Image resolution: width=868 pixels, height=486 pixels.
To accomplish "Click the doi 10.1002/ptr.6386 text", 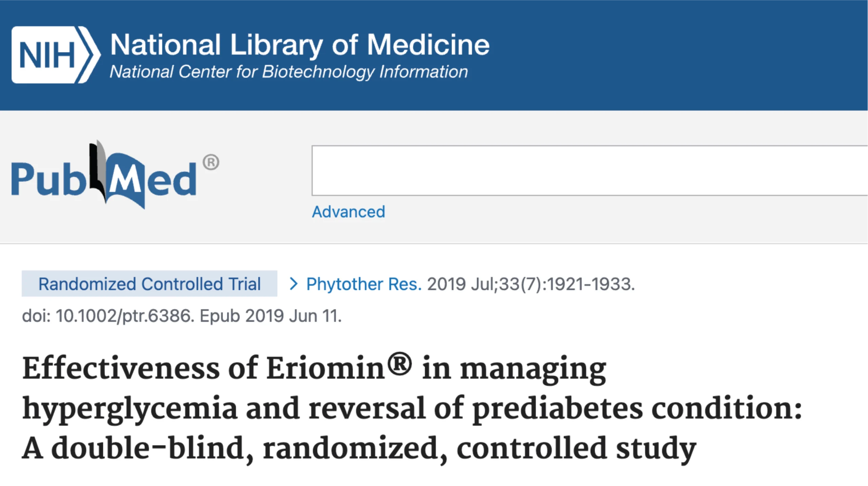I will coord(108,316).
